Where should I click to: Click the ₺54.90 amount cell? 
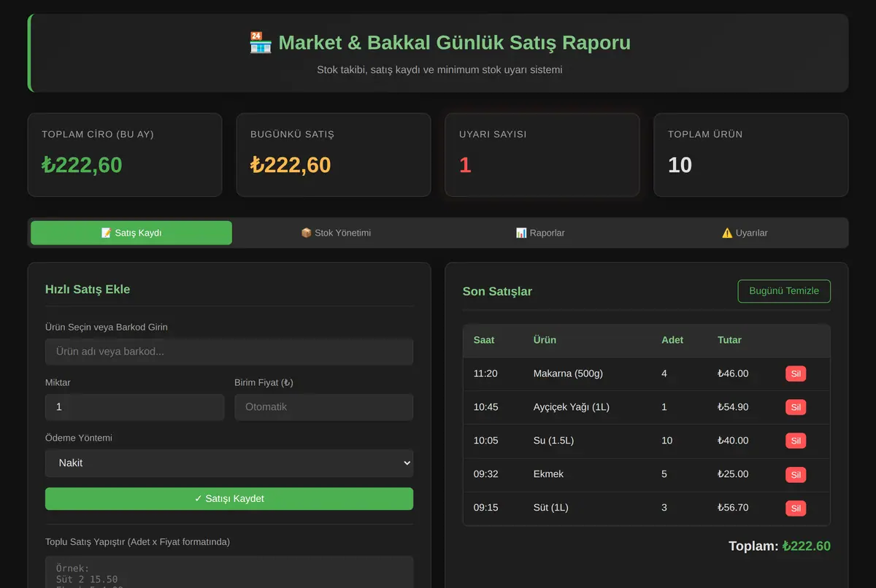(x=733, y=407)
